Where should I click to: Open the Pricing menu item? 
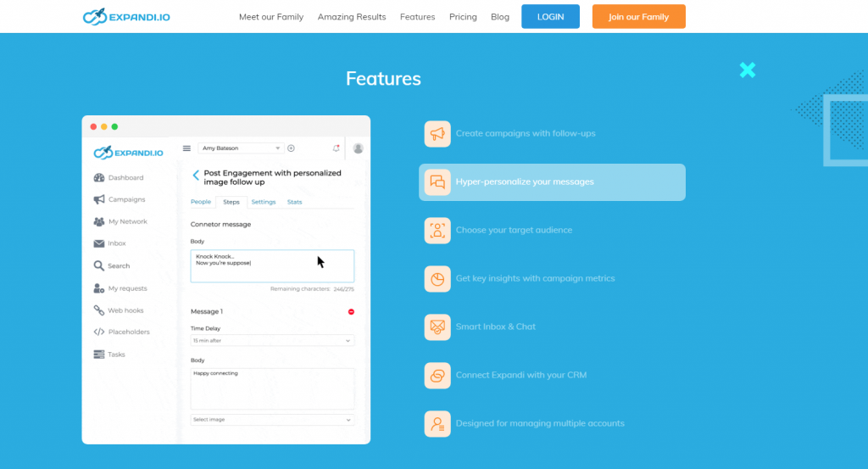pyautogui.click(x=463, y=17)
